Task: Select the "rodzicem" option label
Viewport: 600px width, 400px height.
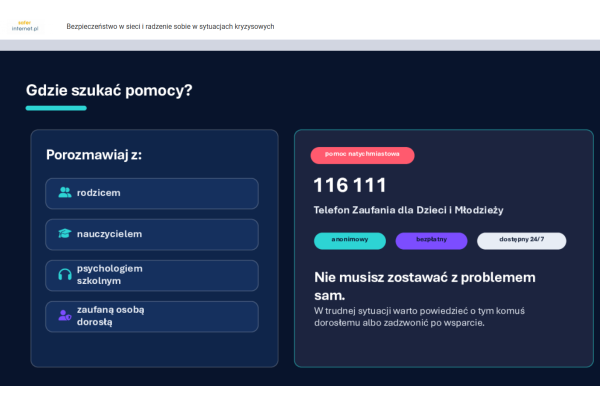Action: (x=99, y=192)
